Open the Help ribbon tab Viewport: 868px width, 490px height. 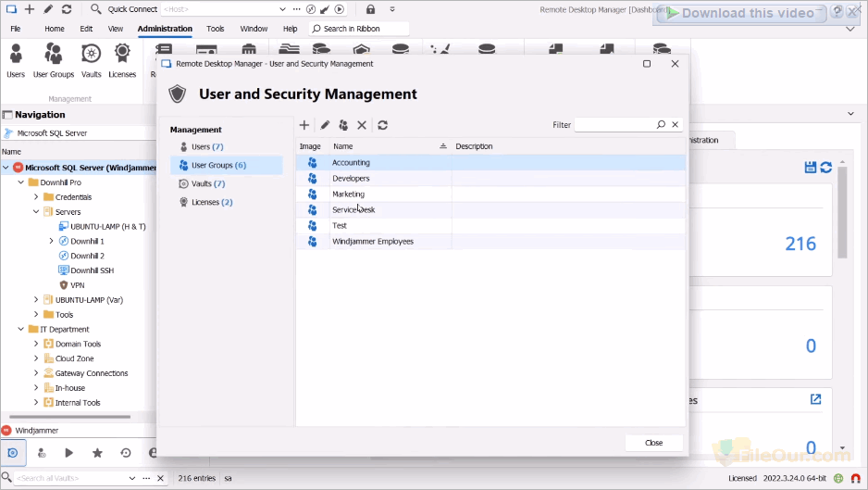tap(290, 29)
